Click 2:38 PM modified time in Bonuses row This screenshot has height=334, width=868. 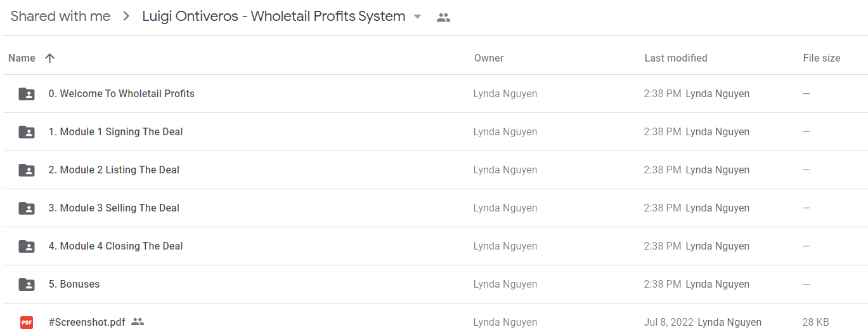pos(663,284)
